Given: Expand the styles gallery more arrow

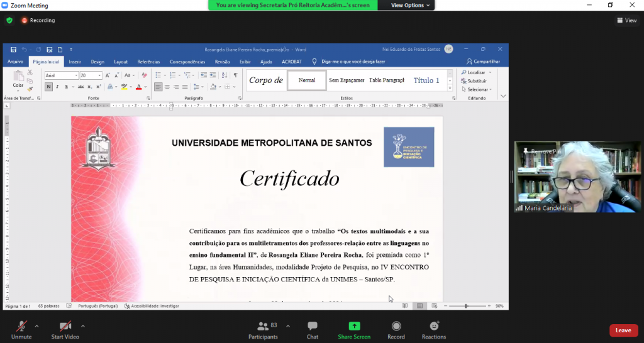Looking at the screenshot, I should point(450,88).
